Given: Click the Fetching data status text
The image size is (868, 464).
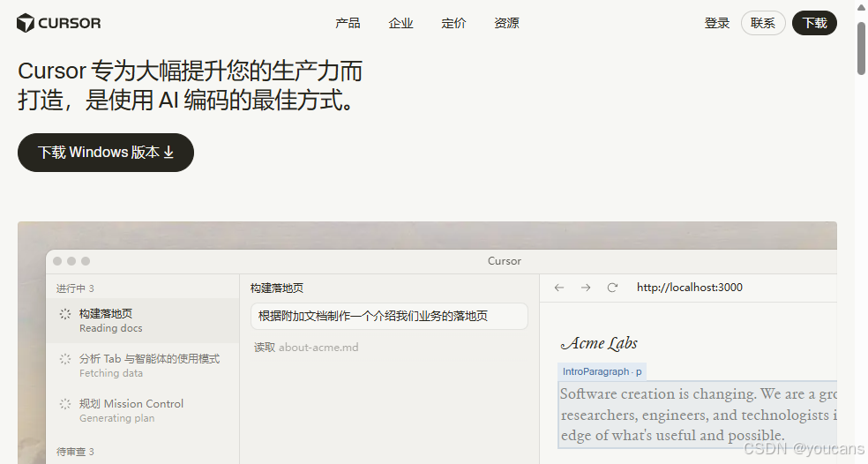Looking at the screenshot, I should click(111, 373).
